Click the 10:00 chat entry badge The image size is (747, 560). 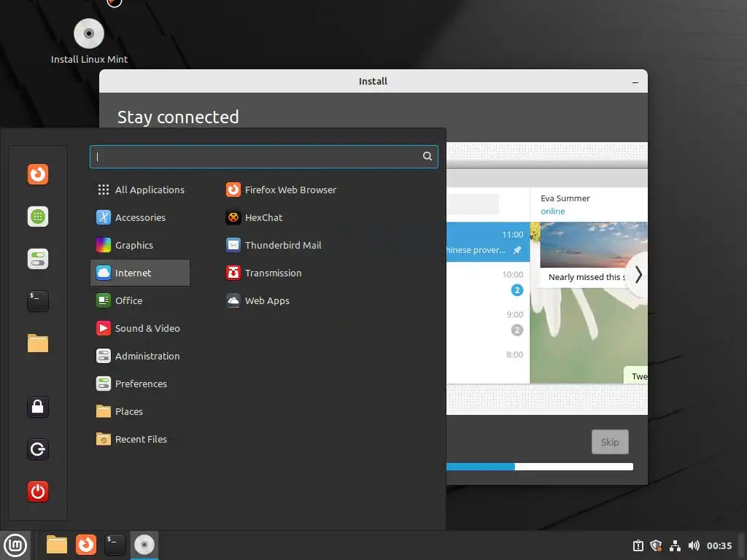[517, 290]
